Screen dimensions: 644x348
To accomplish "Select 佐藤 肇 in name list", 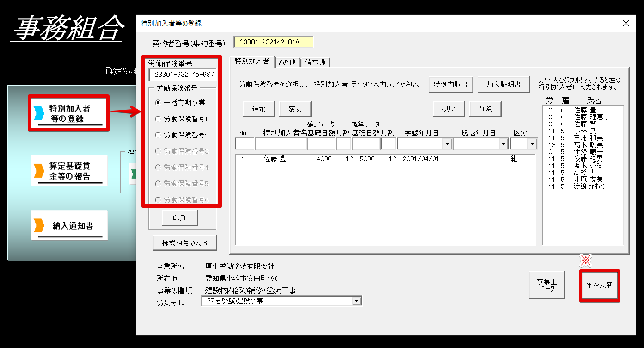I will tap(583, 124).
